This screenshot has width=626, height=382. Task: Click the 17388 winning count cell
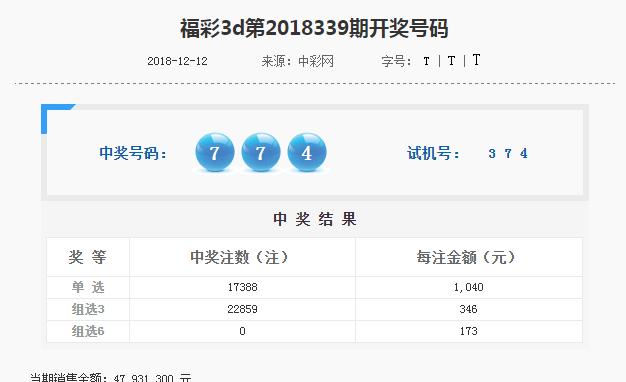242,287
